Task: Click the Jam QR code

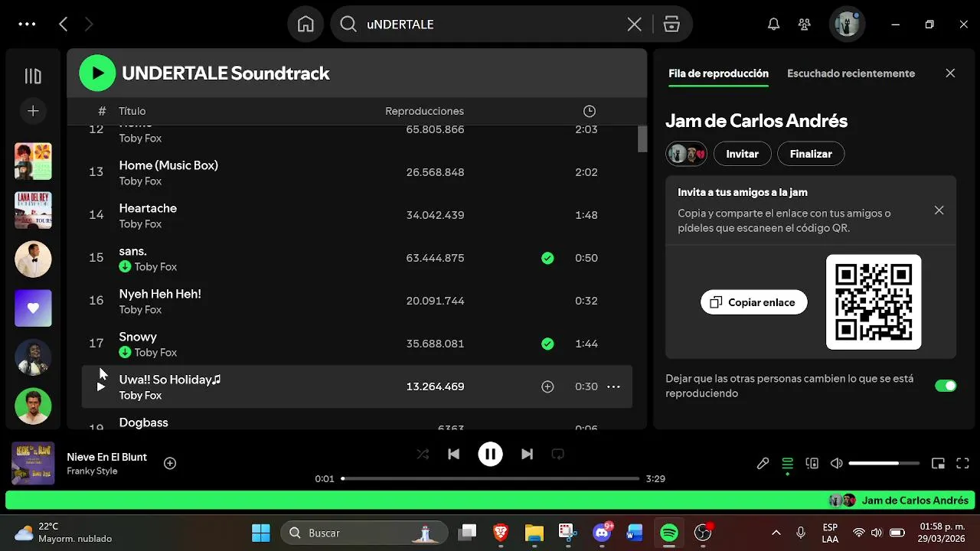Action: (x=874, y=302)
